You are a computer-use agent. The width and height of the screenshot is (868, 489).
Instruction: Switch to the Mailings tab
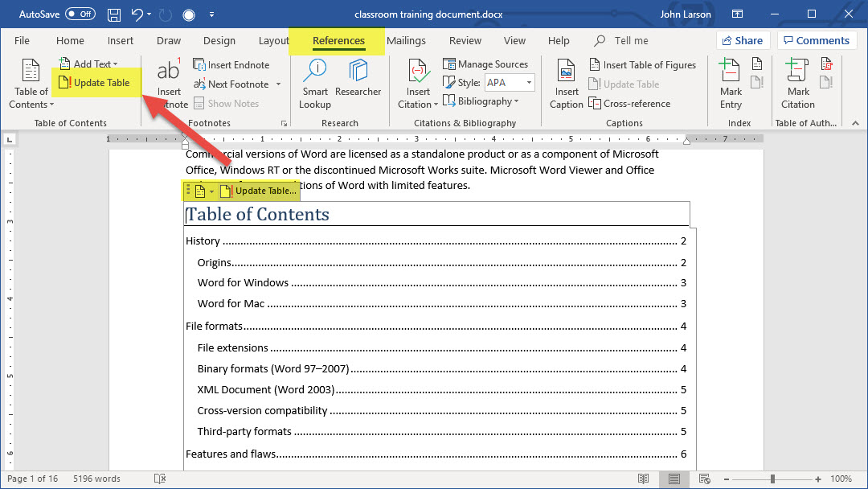coord(406,41)
